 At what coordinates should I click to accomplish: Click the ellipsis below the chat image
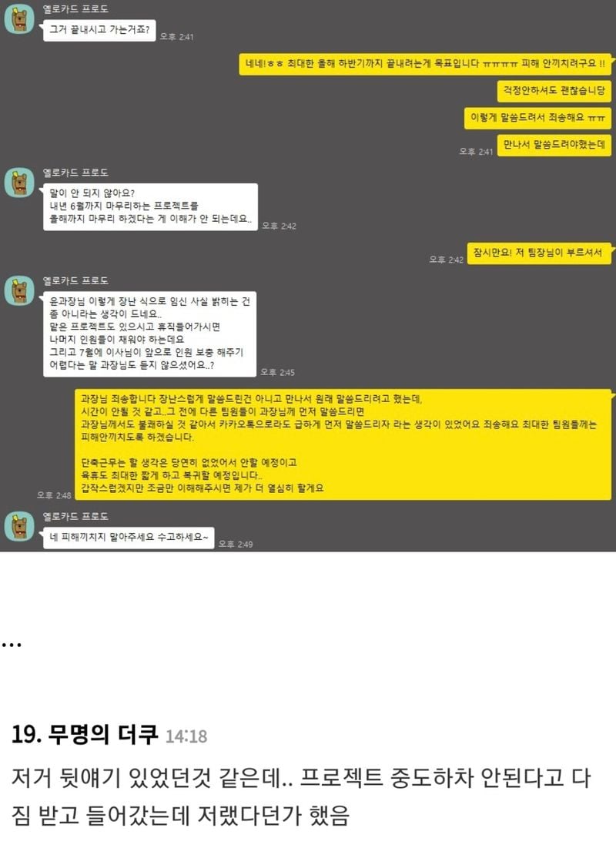pos(12,645)
